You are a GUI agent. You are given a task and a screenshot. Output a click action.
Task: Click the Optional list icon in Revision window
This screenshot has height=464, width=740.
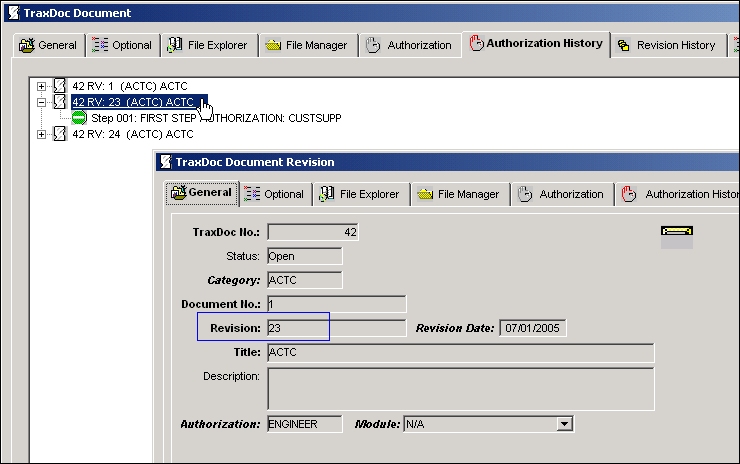coord(252,194)
